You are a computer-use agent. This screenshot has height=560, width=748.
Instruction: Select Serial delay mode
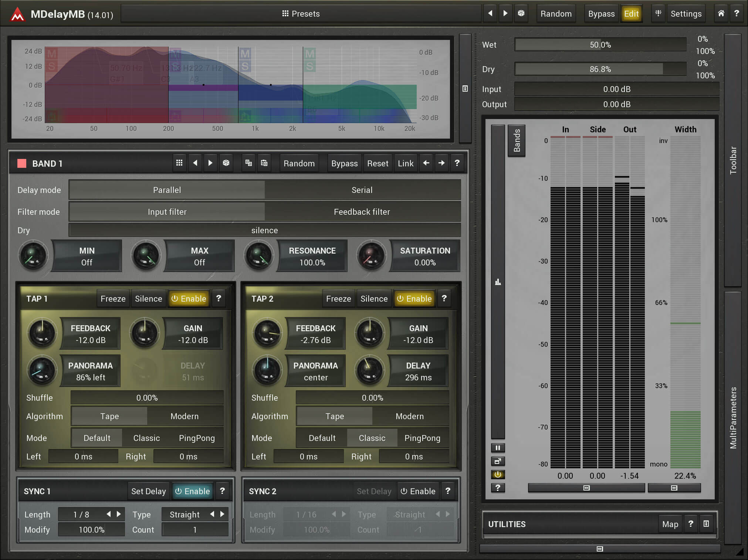click(362, 190)
